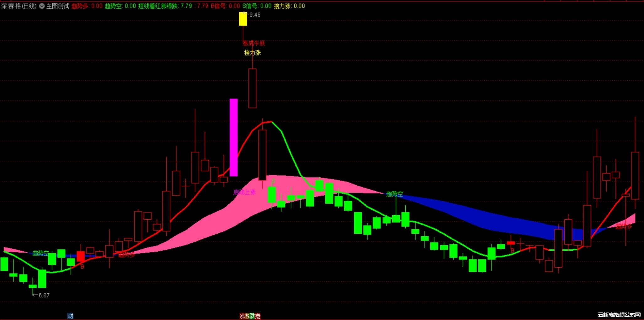644x320 pixels.
Task: Click the 趋势多: 0.00 indicator value
Action: pos(87,6)
